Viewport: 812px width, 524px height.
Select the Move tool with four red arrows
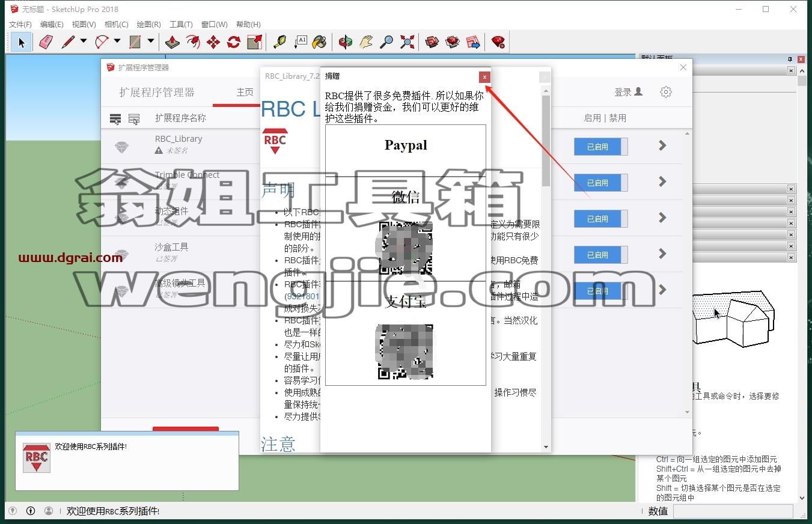[x=213, y=41]
